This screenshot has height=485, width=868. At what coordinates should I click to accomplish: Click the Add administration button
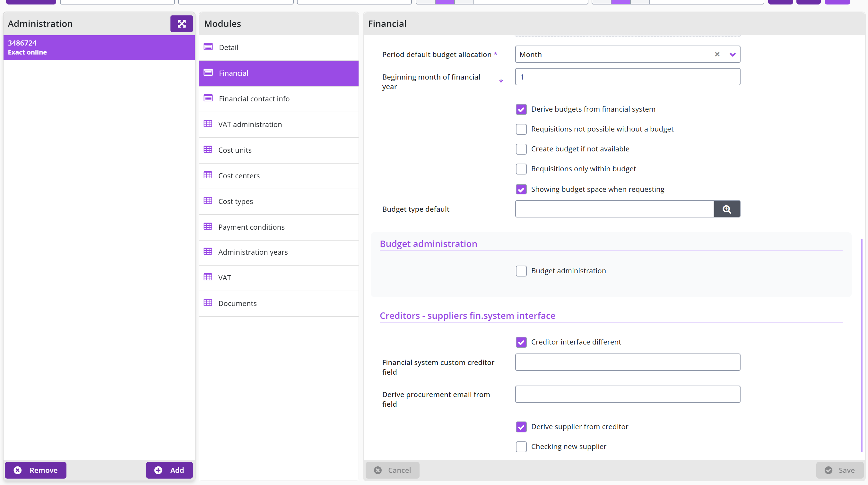pyautogui.click(x=169, y=470)
